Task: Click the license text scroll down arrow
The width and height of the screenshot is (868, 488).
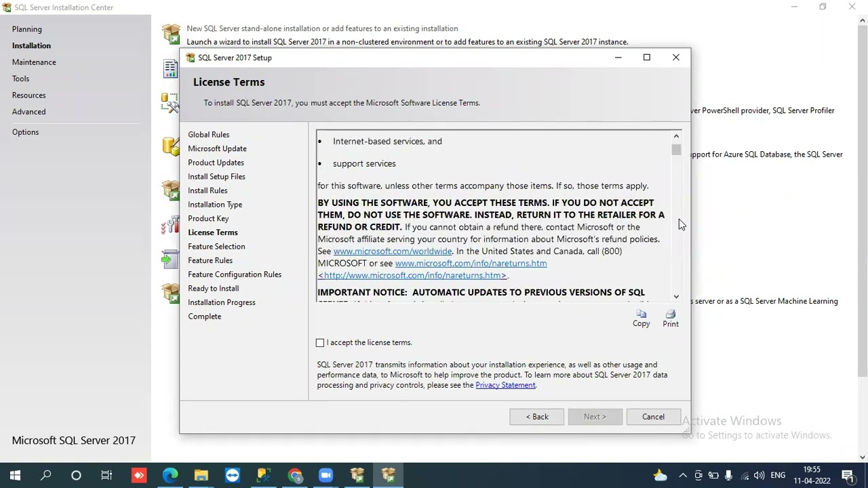Action: pos(676,296)
